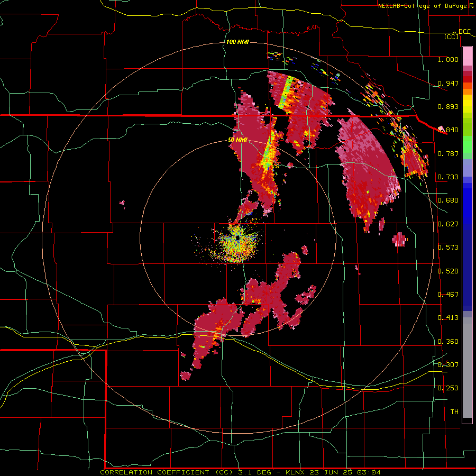Click the 0.680 color scale label

pyautogui.click(x=448, y=200)
